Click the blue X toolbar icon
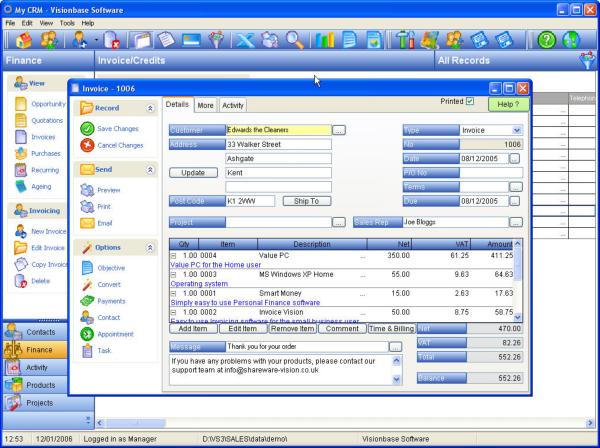Screen dimensions: 600x448 point(244,40)
